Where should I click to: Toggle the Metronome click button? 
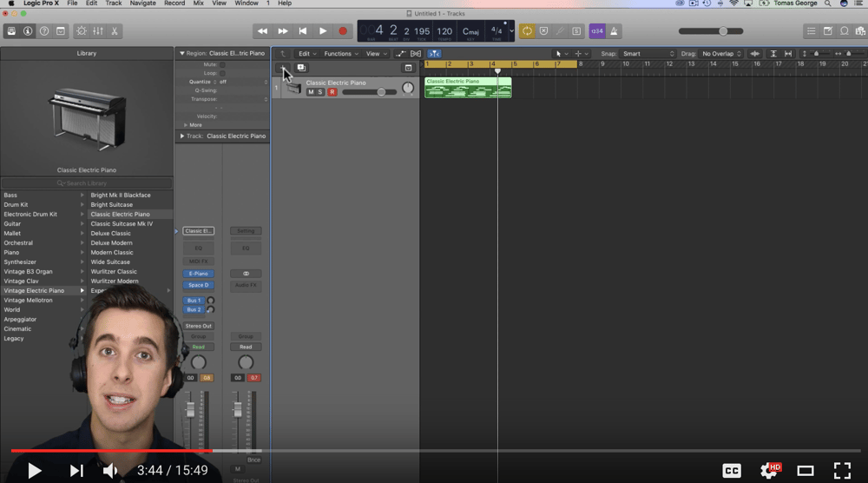click(x=614, y=31)
